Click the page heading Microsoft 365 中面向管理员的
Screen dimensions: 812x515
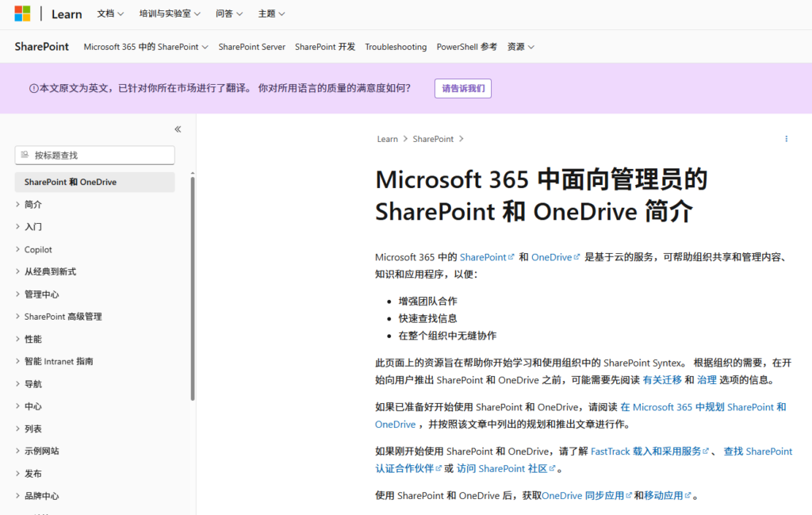[x=541, y=180]
